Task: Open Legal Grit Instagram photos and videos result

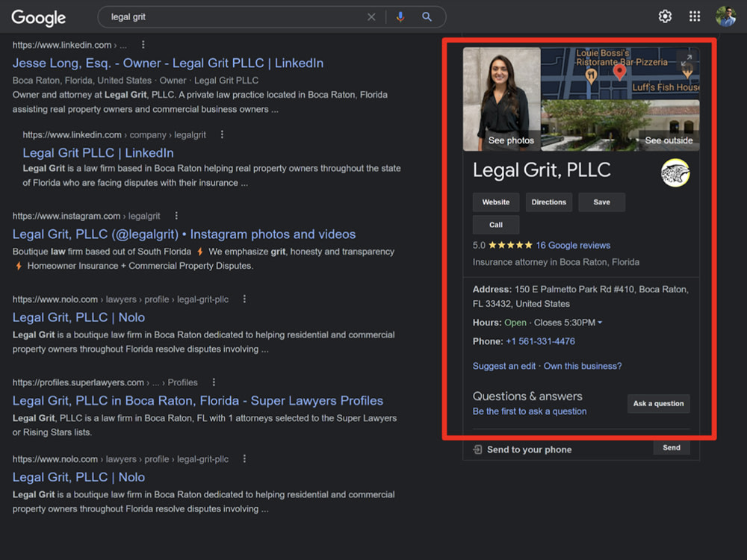Action: point(184,234)
